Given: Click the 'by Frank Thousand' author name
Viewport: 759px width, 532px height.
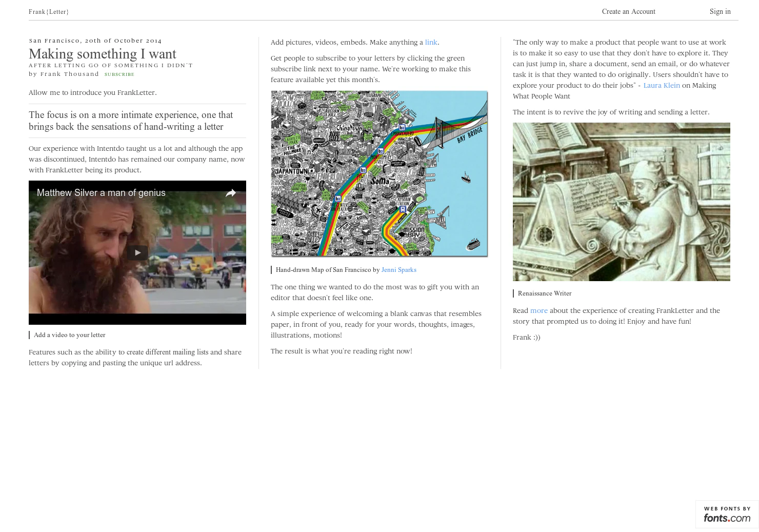Looking at the screenshot, I should point(64,74).
